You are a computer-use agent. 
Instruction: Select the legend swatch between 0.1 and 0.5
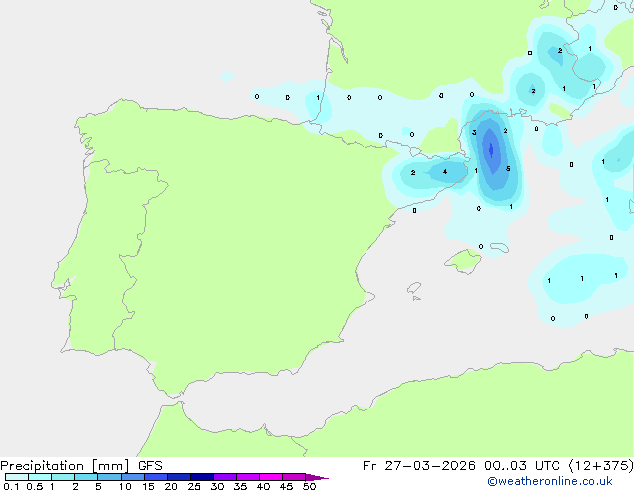pos(17,477)
